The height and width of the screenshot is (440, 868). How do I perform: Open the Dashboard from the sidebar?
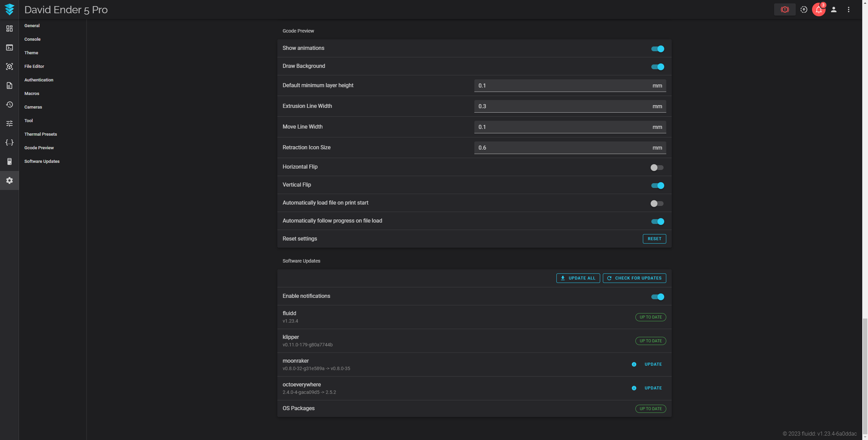tap(9, 28)
